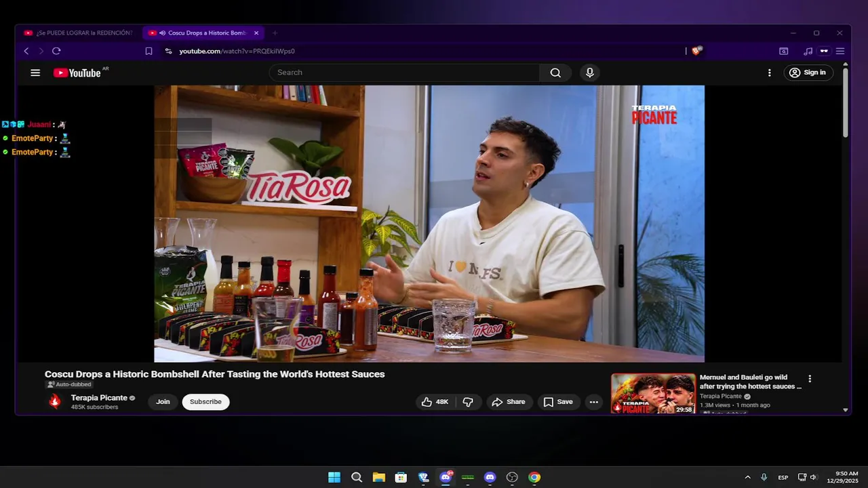This screenshot has height=488, width=868.
Task: Open File Explorer from the taskbar
Action: 378,477
